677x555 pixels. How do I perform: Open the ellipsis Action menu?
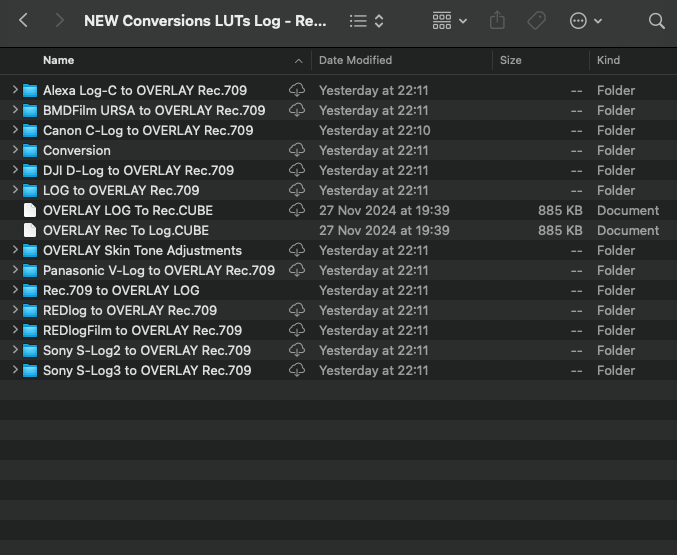585,20
